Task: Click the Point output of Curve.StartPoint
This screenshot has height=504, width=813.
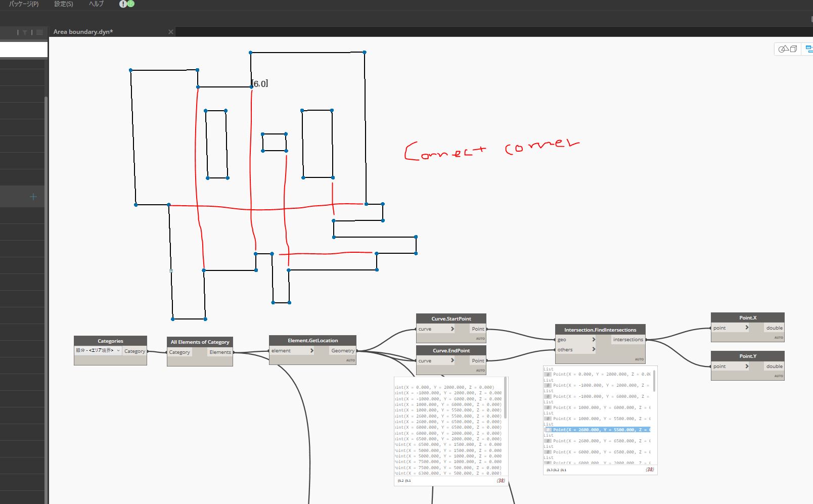Action: (x=478, y=329)
